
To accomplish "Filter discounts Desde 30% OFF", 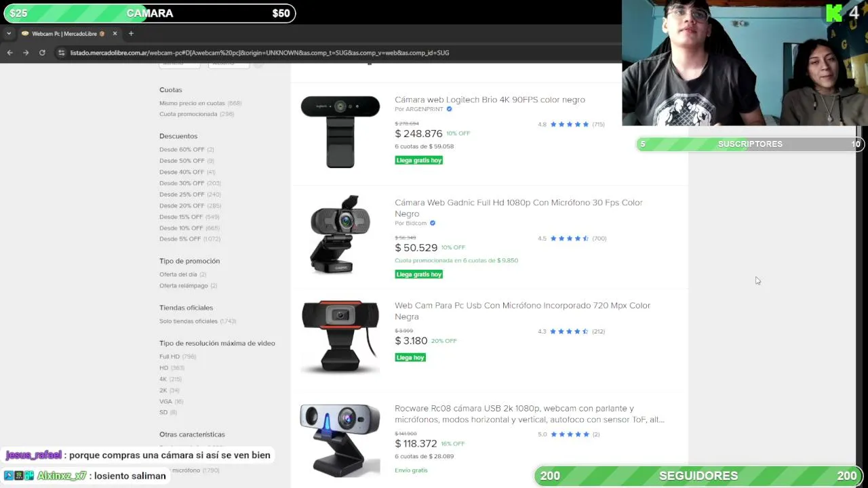I will [x=190, y=183].
